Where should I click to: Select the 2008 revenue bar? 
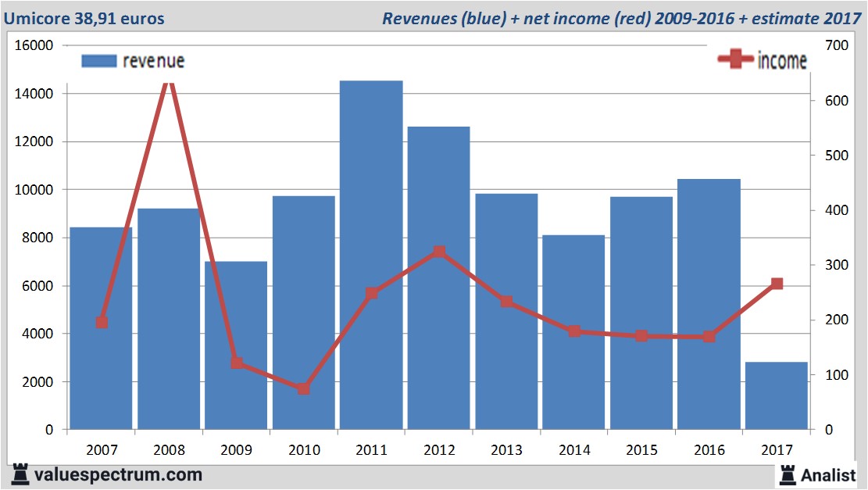pos(169,318)
